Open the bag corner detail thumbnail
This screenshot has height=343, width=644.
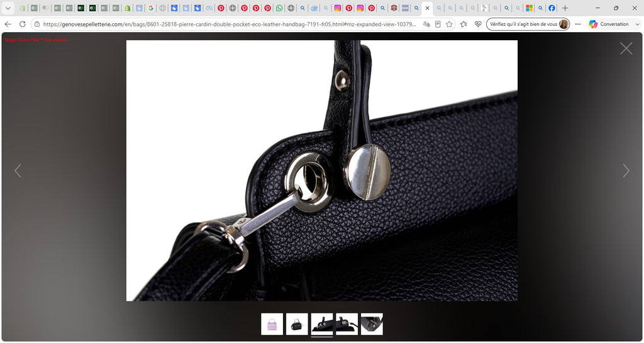click(x=372, y=324)
